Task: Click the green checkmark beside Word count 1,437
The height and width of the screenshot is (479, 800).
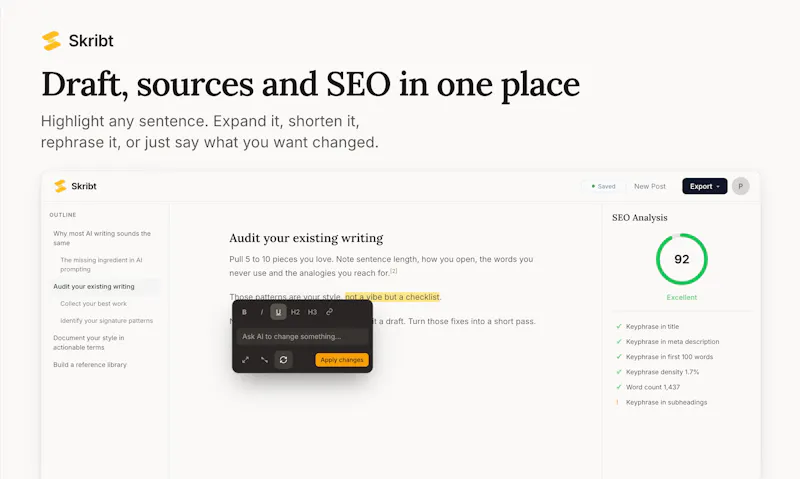Action: coord(618,387)
